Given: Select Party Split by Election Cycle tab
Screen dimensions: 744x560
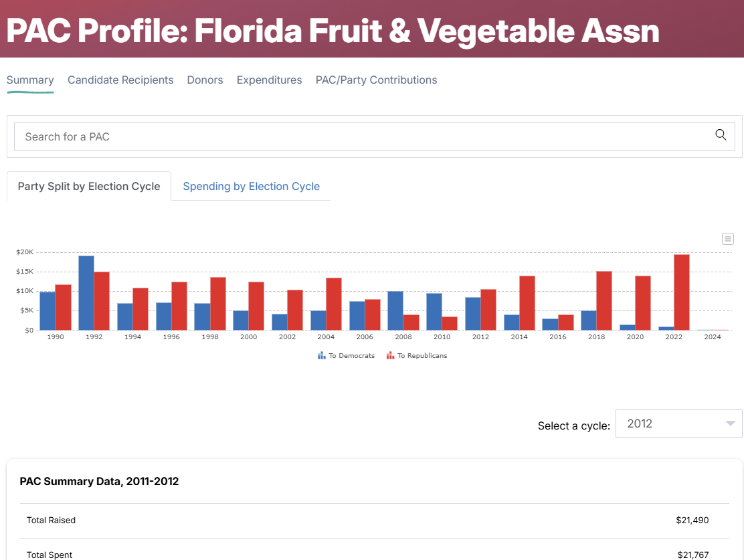Looking at the screenshot, I should click(89, 187).
